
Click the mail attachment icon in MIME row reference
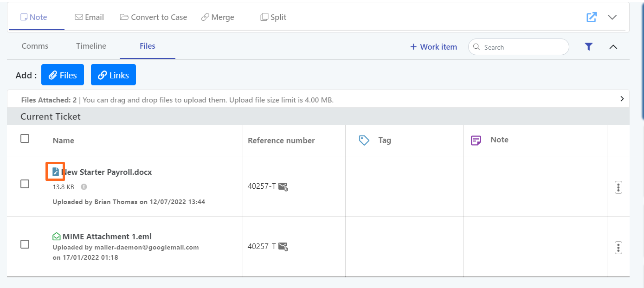[x=283, y=247]
